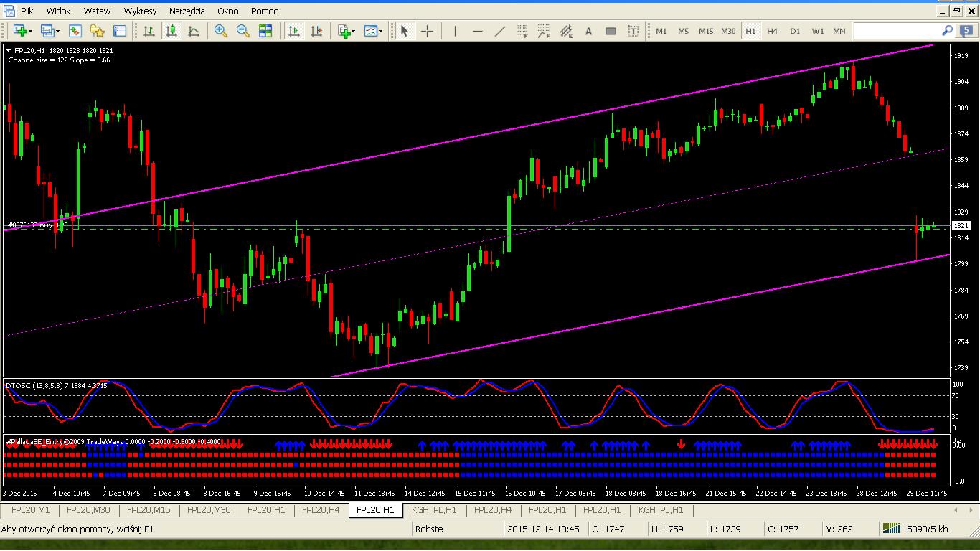
Task: Select the arrow cursor tool
Action: tap(405, 31)
